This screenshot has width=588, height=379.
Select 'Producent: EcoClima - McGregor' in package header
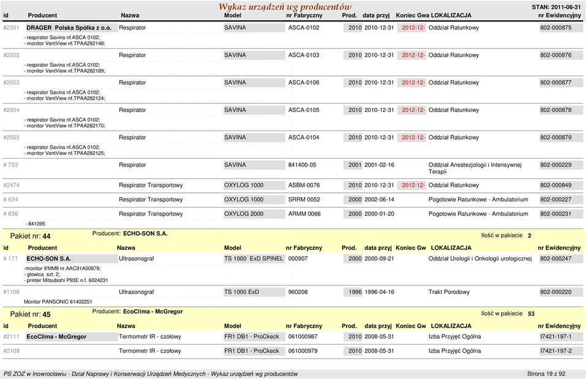(138, 312)
